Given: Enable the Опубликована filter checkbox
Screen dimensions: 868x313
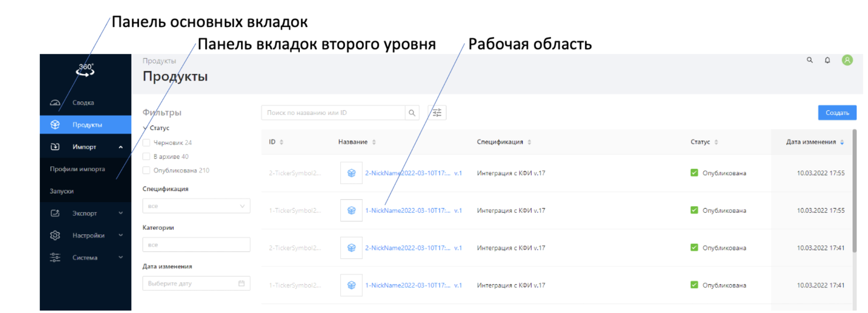Looking at the screenshot, I should click(147, 170).
